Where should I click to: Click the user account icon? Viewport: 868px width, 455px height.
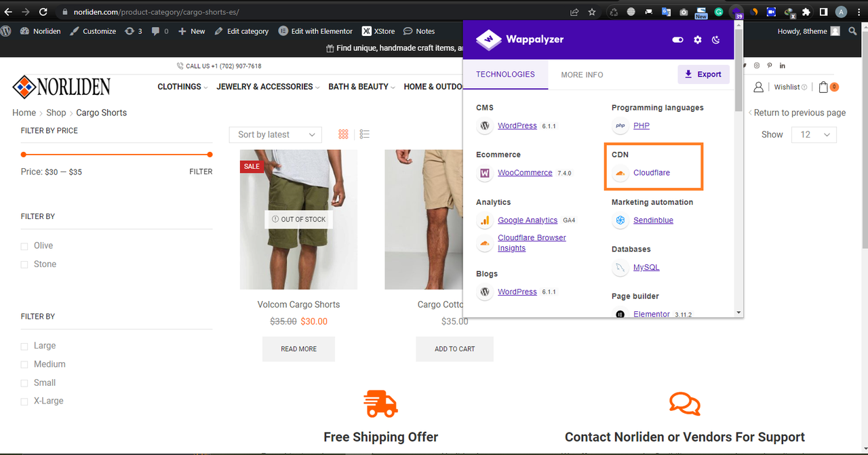758,87
